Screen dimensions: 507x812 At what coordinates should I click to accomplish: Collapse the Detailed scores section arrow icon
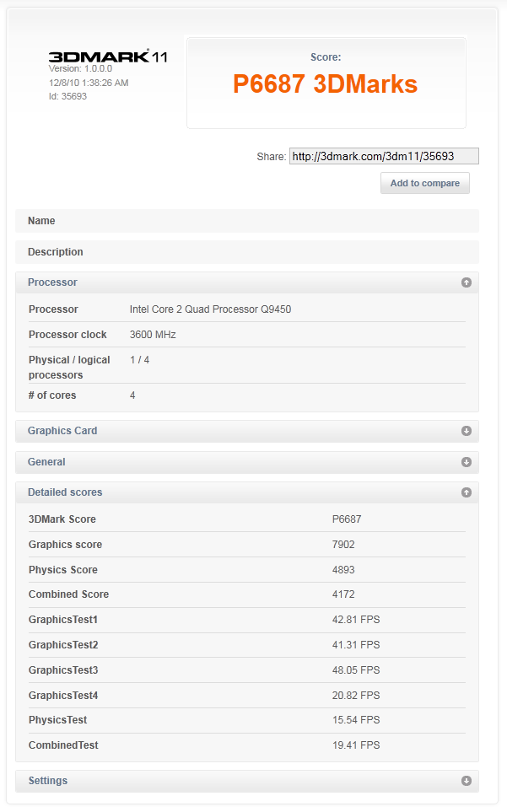(467, 492)
